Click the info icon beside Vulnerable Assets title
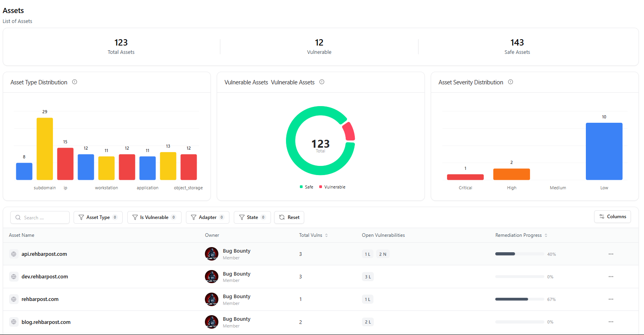Screen dimensions: 644x335 click(322, 82)
